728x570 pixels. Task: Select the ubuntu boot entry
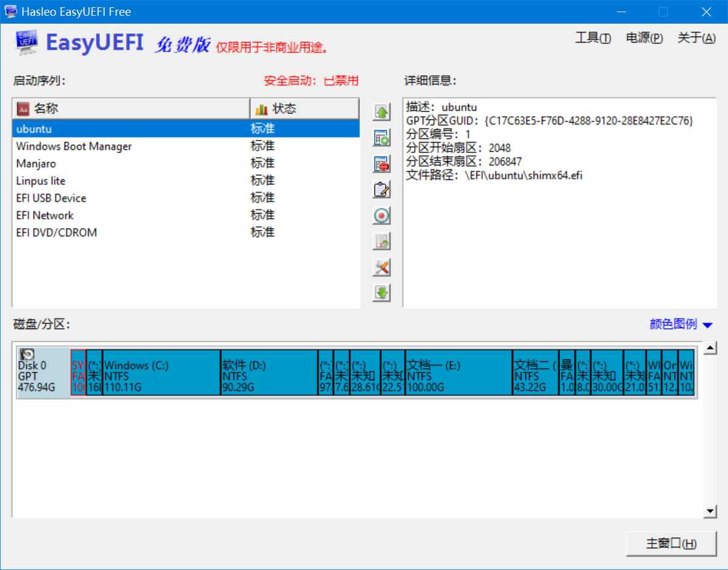186,129
